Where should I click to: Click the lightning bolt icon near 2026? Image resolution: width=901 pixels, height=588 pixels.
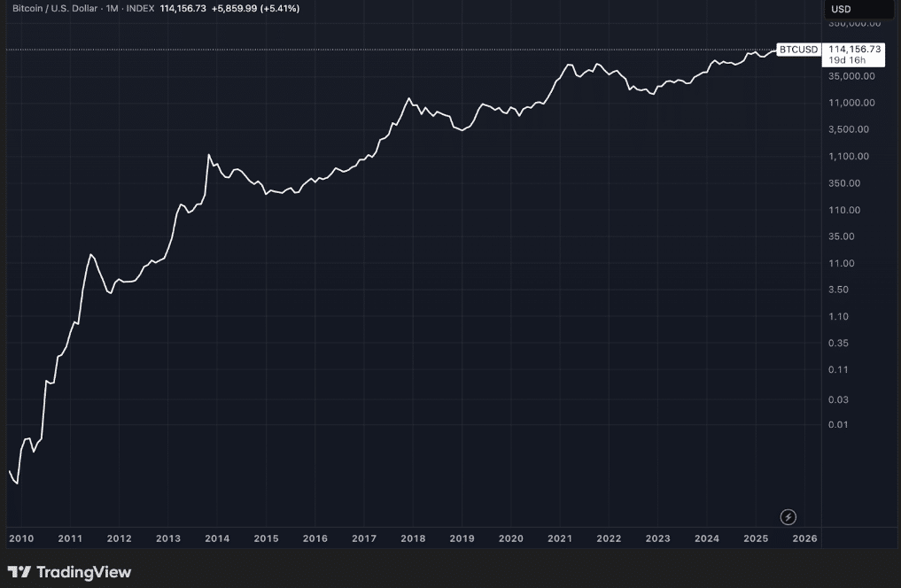[788, 517]
